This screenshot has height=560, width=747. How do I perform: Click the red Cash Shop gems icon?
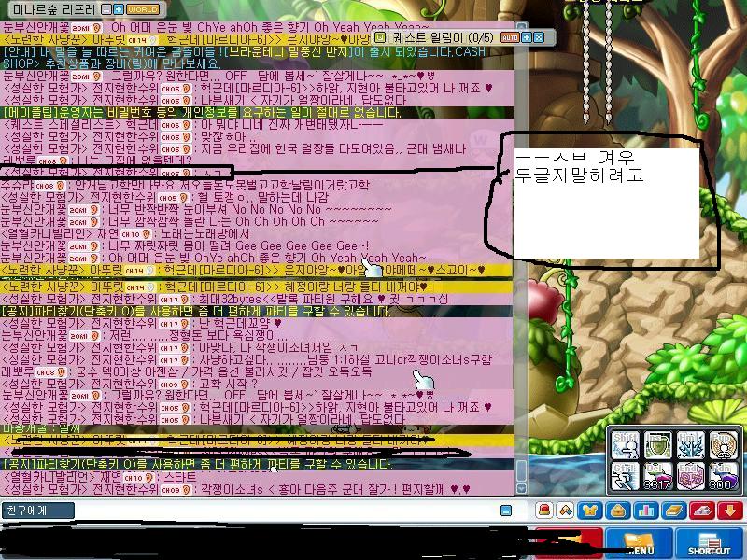click(x=702, y=511)
